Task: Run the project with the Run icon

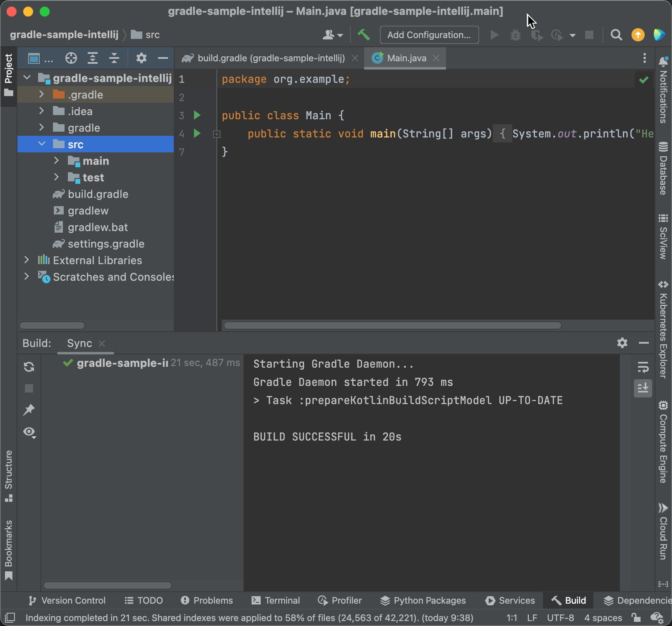Action: pyautogui.click(x=494, y=35)
